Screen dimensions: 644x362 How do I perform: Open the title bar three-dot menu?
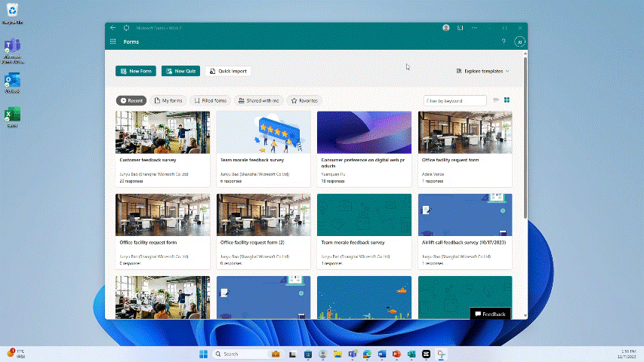pyautogui.click(x=475, y=28)
